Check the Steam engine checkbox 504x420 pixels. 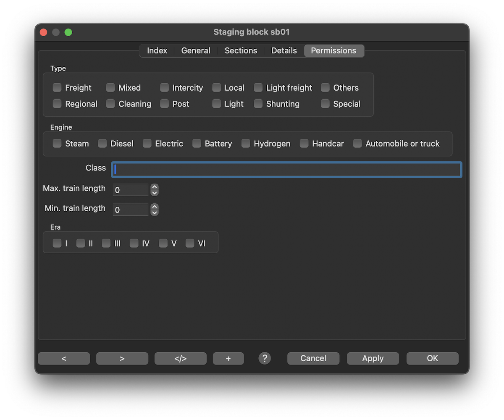(57, 144)
